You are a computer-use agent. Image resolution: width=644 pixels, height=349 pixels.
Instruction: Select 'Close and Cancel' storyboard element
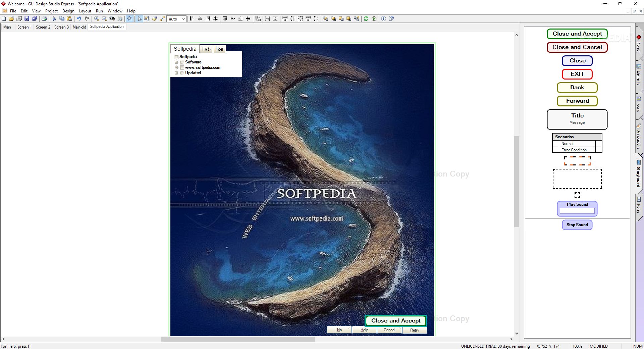[x=577, y=47]
